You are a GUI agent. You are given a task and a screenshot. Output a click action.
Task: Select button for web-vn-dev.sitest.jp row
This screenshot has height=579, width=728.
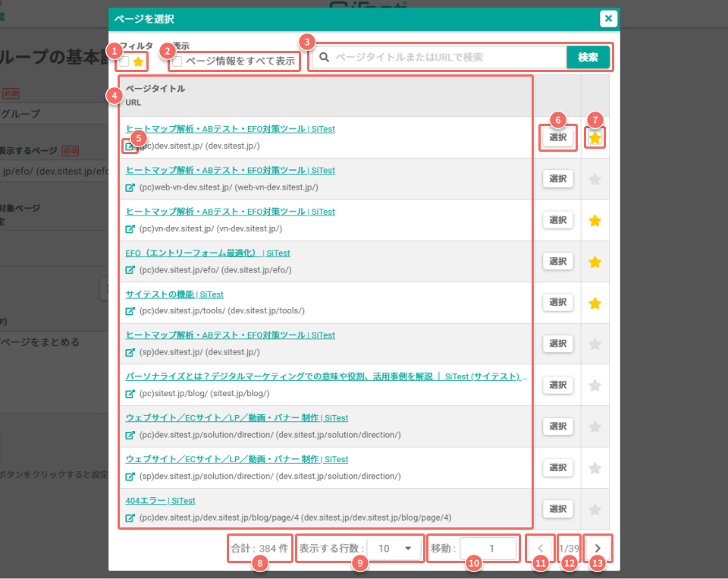point(557,178)
